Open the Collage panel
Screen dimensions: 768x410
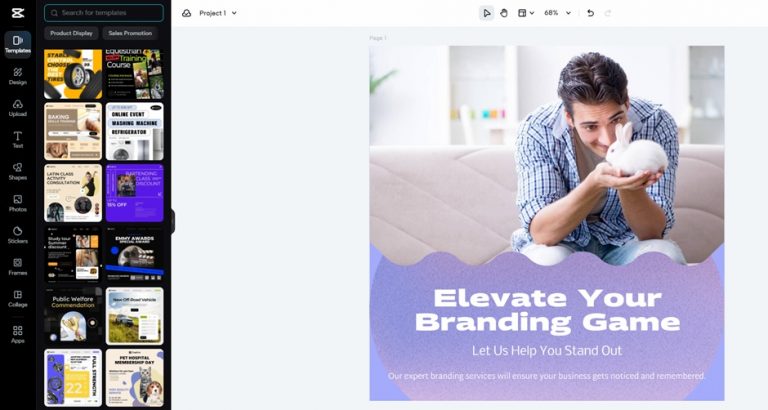[x=18, y=299]
